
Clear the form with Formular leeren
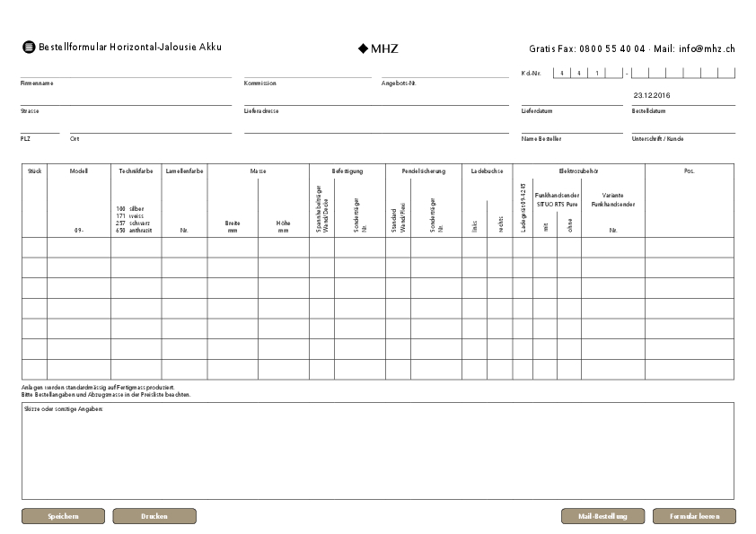[x=694, y=516]
